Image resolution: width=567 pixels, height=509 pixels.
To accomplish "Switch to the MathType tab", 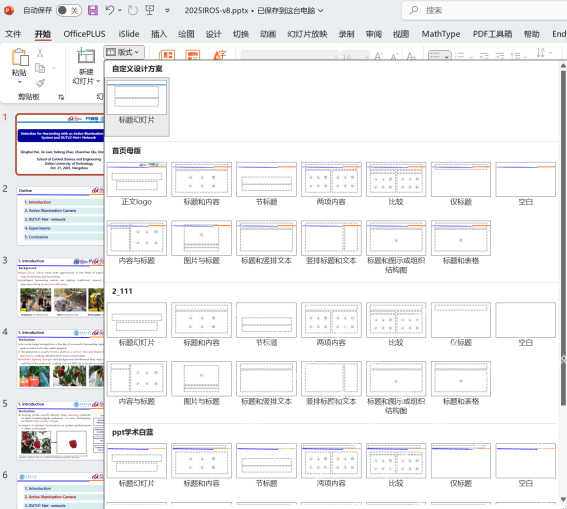I will [x=441, y=34].
